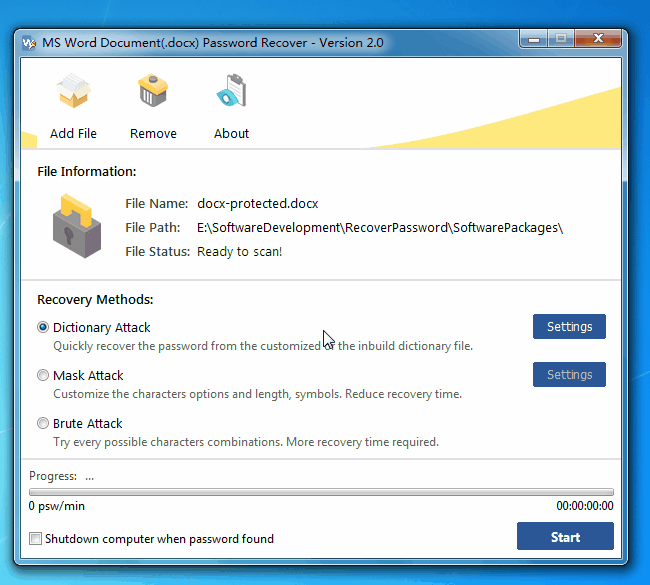Click the window title text
Image resolution: width=650 pixels, height=585 pixels.
(x=213, y=43)
